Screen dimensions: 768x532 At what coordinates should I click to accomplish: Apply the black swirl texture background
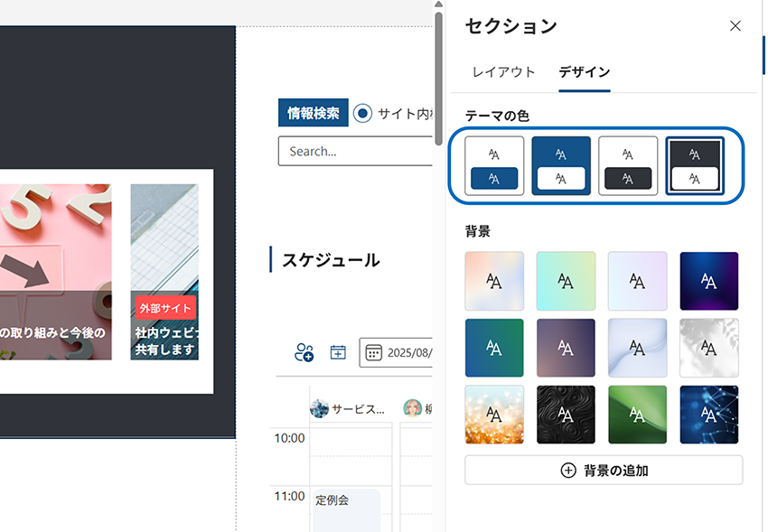566,415
